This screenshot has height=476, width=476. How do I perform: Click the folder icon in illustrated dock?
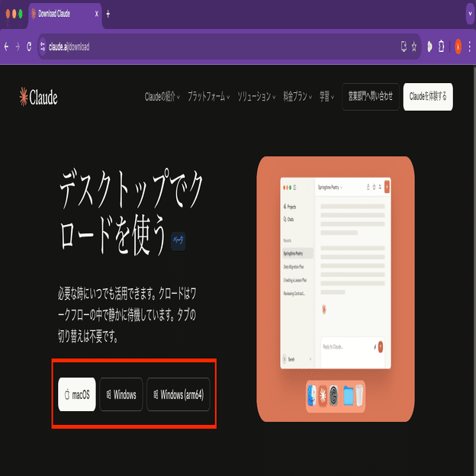pyautogui.click(x=348, y=396)
